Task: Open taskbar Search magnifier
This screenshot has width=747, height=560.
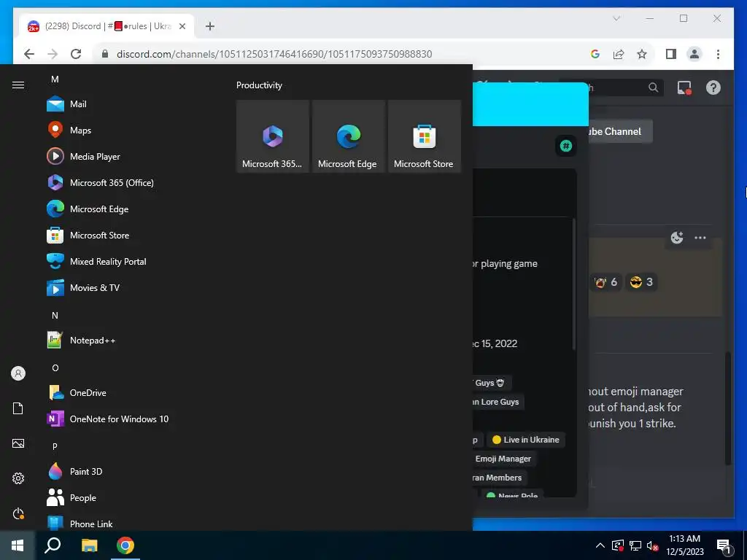Action: click(x=53, y=545)
